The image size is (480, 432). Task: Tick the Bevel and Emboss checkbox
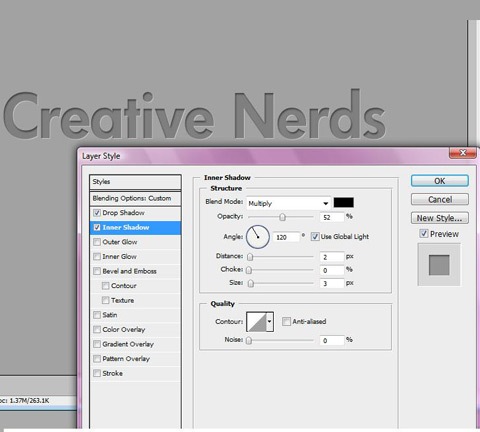[97, 271]
